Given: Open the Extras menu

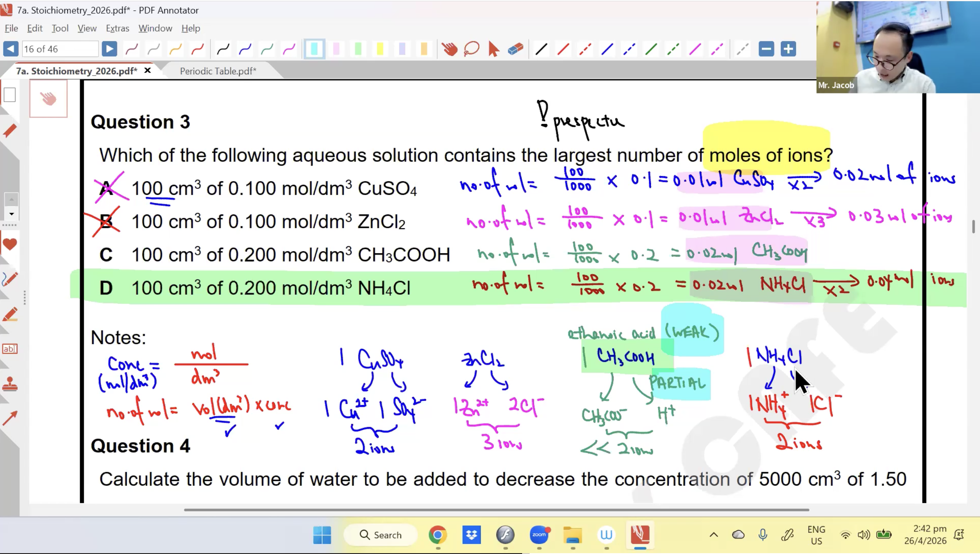Looking at the screenshot, I should click(x=117, y=28).
